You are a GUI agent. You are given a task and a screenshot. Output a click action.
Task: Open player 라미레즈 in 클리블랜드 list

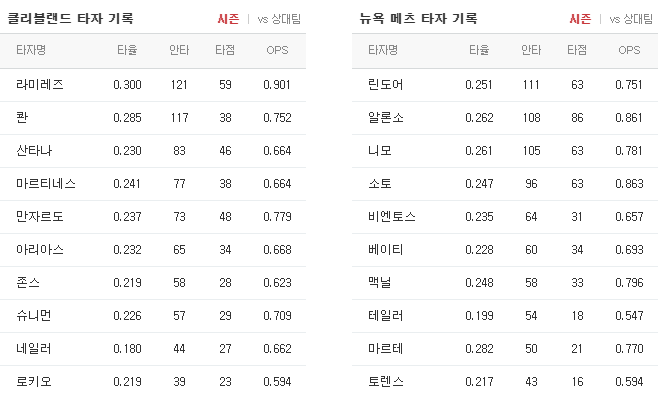pyautogui.click(x=40, y=84)
